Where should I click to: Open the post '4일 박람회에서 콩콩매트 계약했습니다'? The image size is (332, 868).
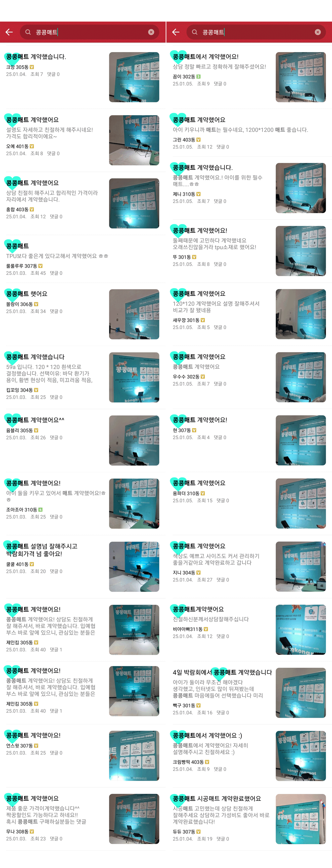pyautogui.click(x=249, y=693)
